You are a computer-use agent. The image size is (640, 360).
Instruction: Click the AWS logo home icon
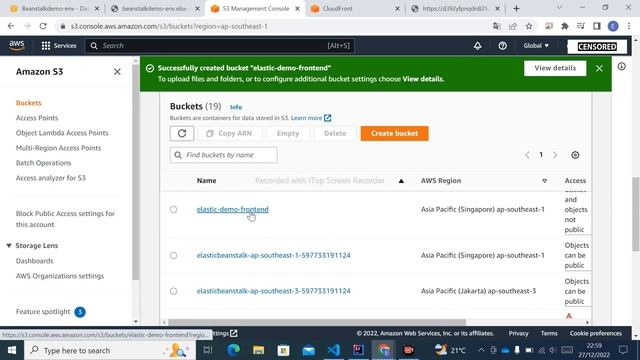pos(17,46)
